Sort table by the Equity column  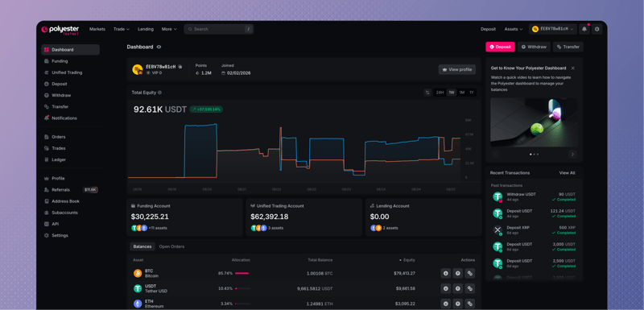point(407,260)
